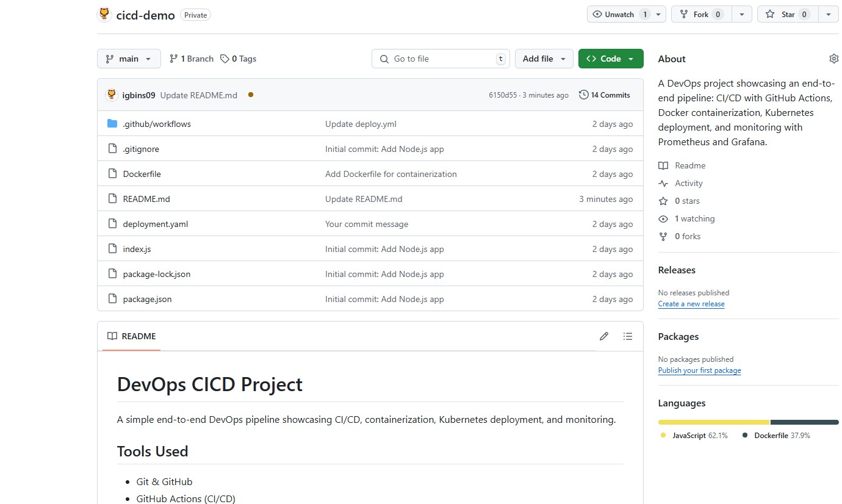The image size is (842, 504).
Task: Toggle Unwatch for this repository
Action: (618, 13)
